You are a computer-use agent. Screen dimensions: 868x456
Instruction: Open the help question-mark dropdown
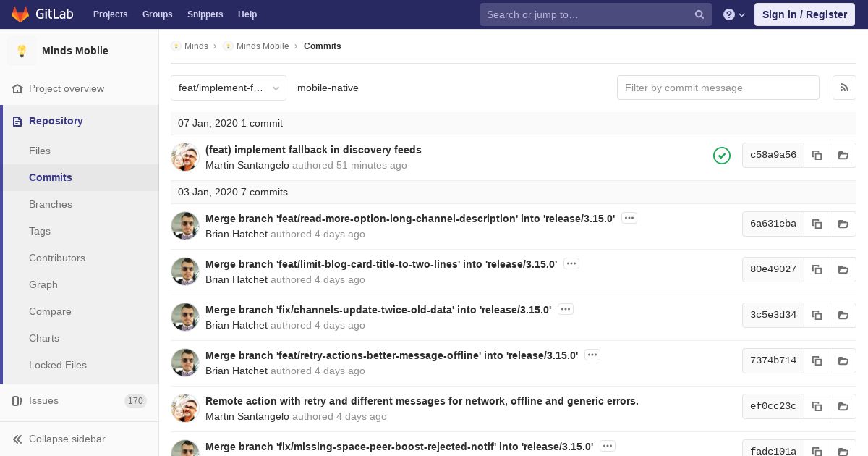click(x=734, y=14)
